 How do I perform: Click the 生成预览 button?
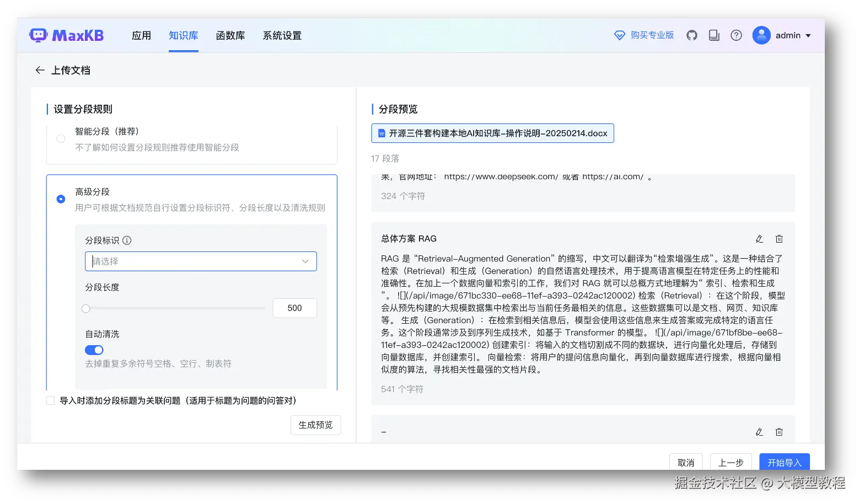coord(316,425)
